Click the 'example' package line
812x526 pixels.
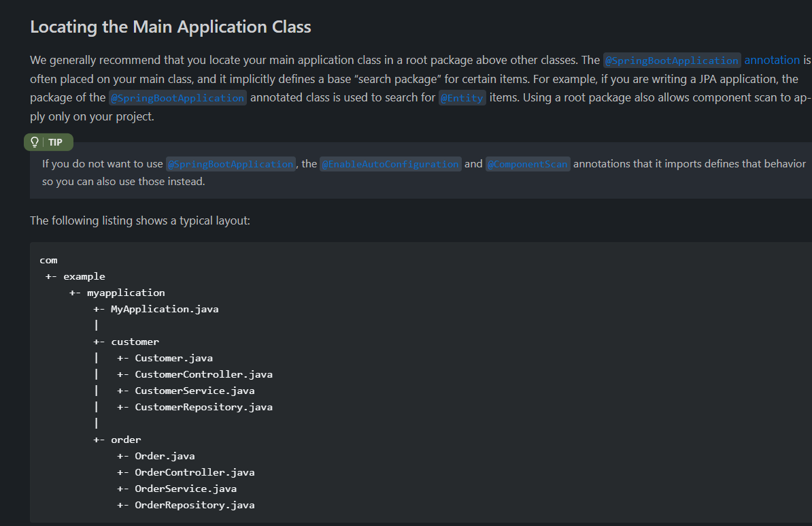click(84, 277)
